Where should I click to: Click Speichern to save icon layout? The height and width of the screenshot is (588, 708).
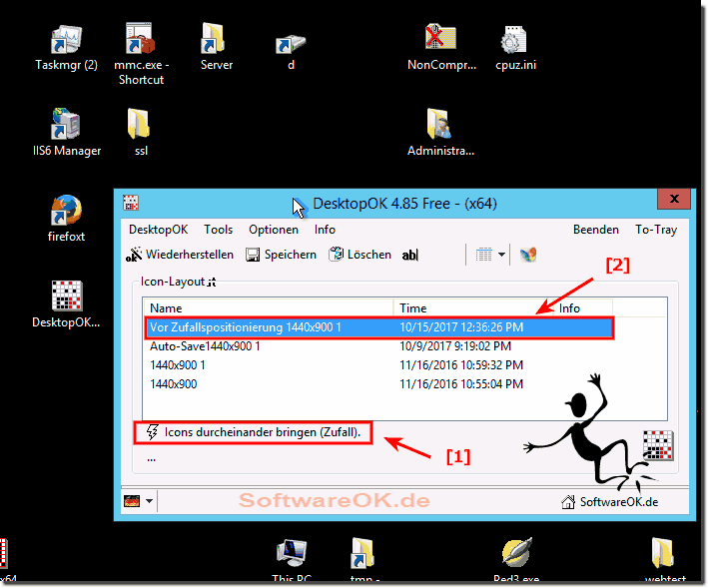(x=281, y=255)
